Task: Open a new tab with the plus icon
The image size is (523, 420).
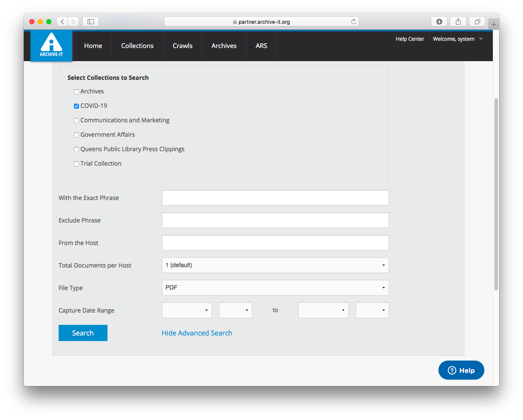Action: coord(494,24)
